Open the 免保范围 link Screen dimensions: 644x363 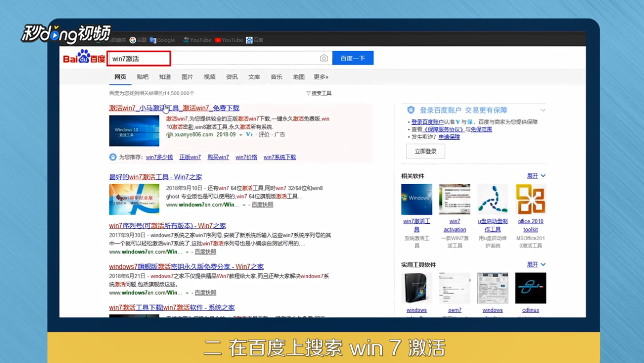481,129
